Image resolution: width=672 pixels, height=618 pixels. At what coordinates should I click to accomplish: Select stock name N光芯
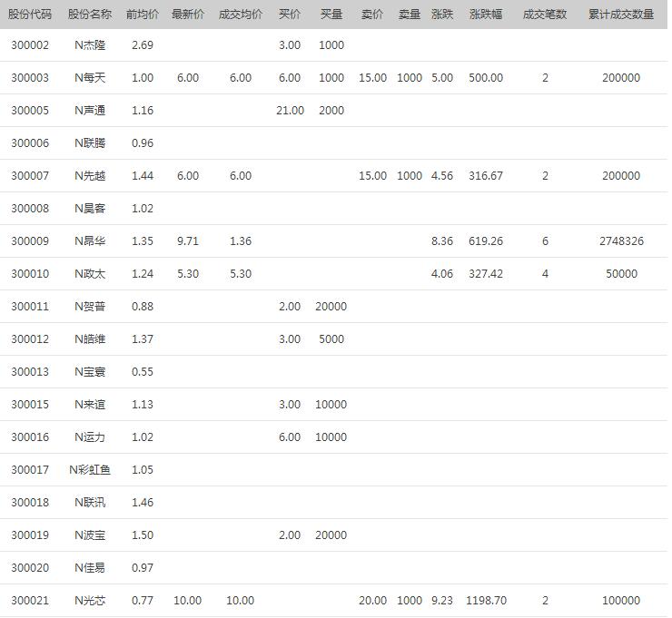click(x=90, y=601)
